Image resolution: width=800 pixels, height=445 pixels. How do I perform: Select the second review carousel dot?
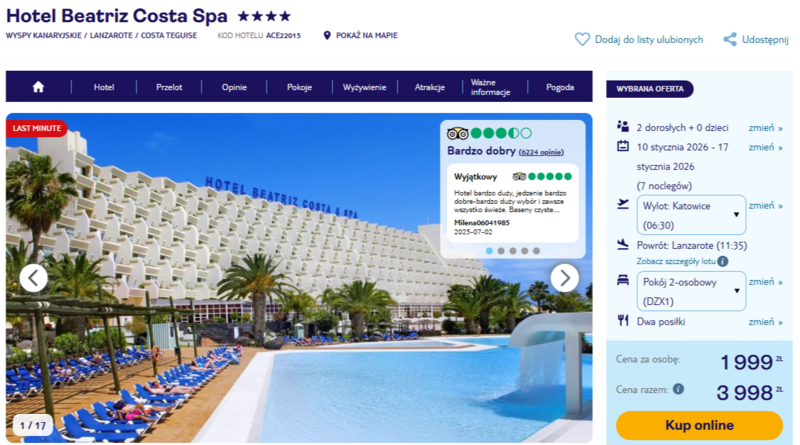click(x=501, y=251)
